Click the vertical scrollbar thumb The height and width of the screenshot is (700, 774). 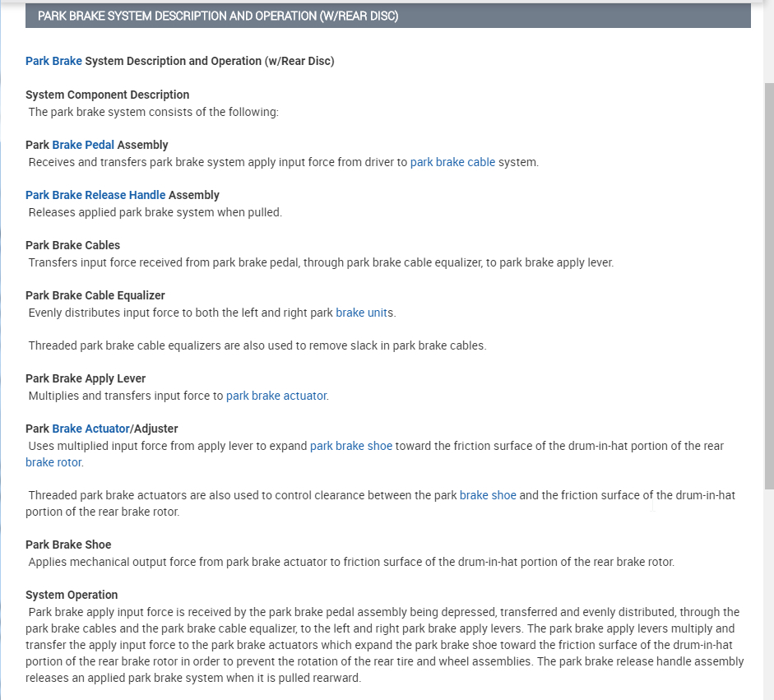tap(769, 280)
